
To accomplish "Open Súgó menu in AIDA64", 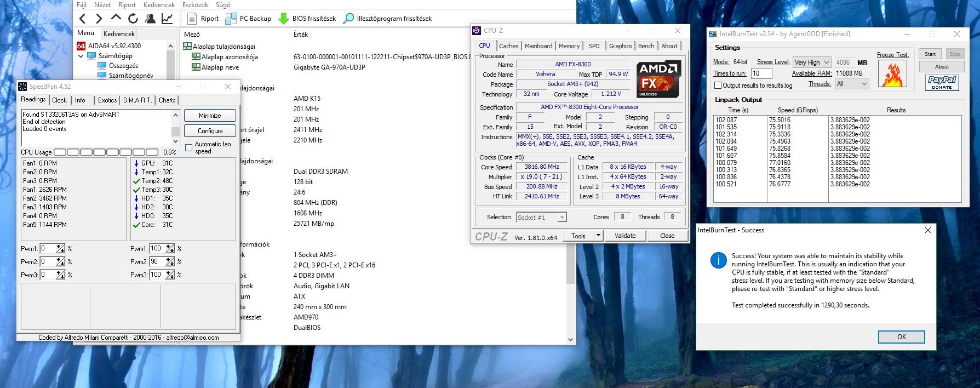I will (x=223, y=5).
